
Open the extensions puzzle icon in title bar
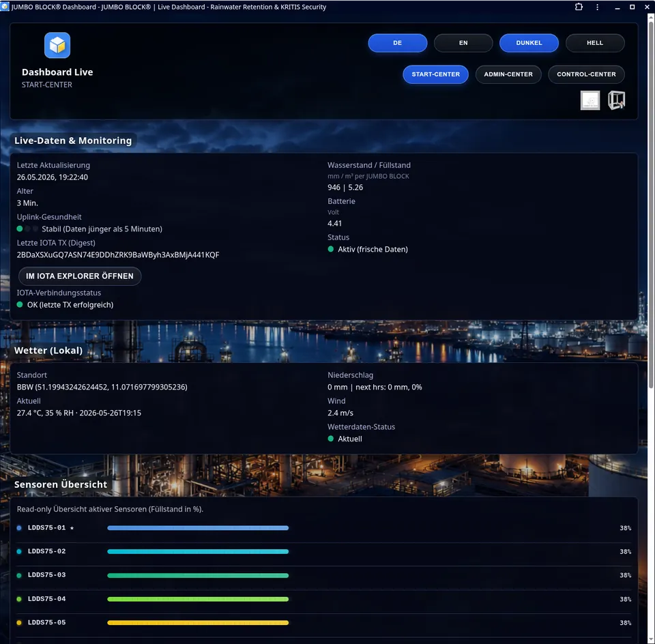(579, 7)
